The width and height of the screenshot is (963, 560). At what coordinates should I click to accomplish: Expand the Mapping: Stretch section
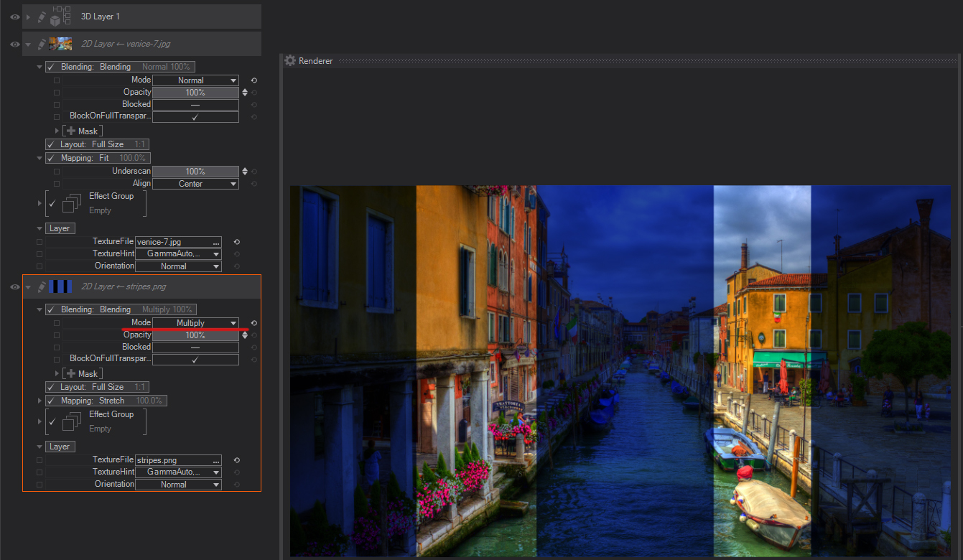point(39,401)
